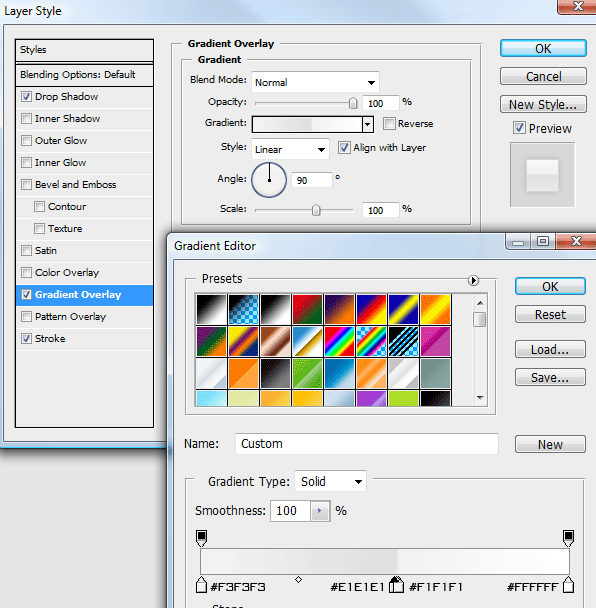Choose the rainbow spectrum gradient preset
Screen dimensions: 596x608
point(339,342)
